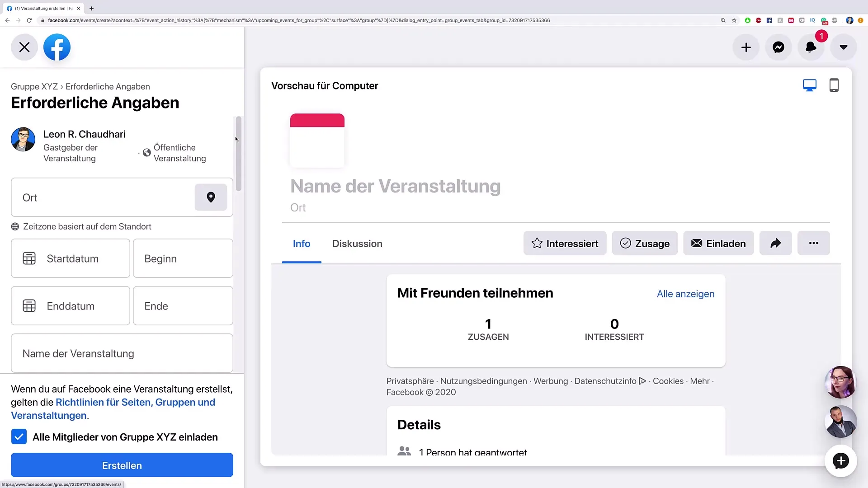Click the share arrow button in preview
The image size is (868, 488).
[775, 244]
